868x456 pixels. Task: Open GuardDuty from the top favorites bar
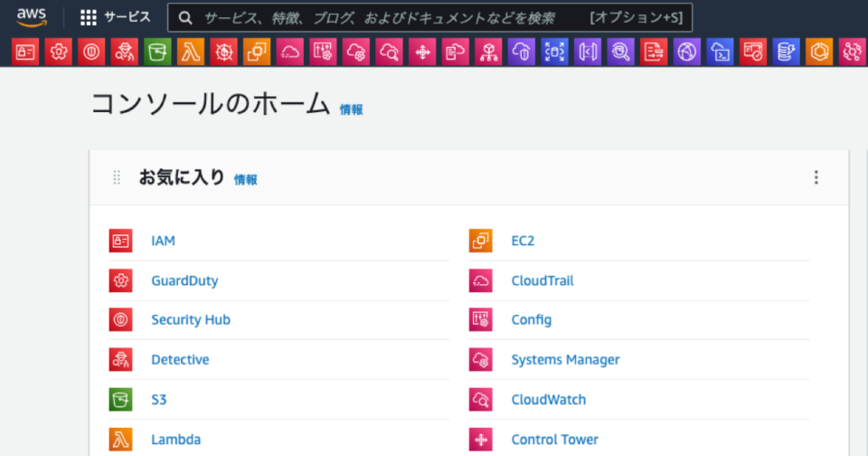(58, 52)
